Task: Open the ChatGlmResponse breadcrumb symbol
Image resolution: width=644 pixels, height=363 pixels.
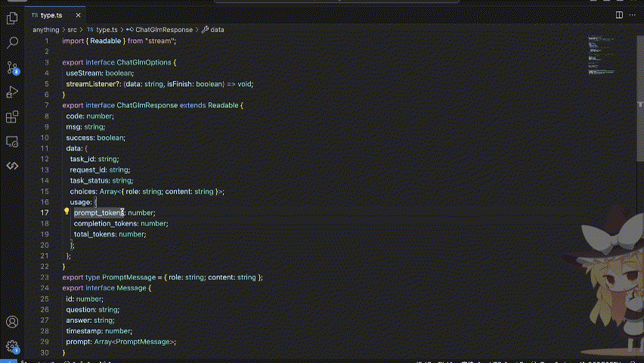Action: pyautogui.click(x=165, y=29)
